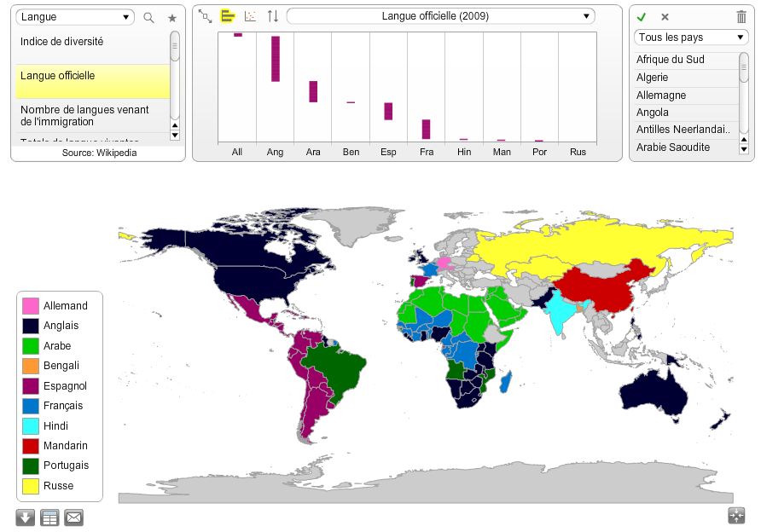The image size is (761, 532).
Task: Select Algerie in country list
Action: pos(686,78)
